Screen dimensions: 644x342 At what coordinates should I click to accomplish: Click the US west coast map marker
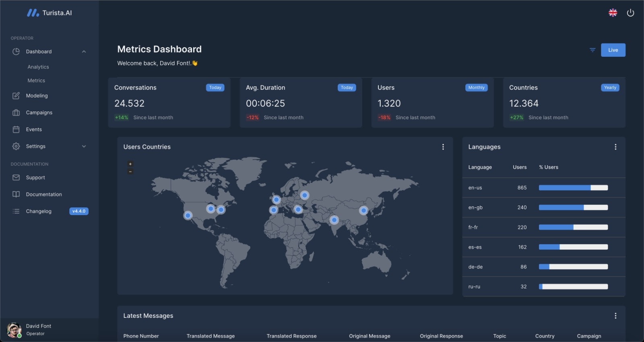click(188, 216)
